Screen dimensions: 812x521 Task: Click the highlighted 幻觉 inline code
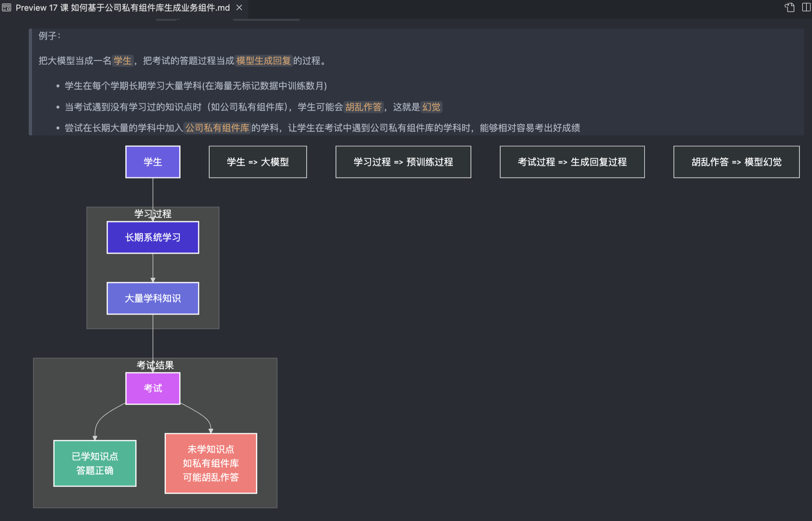tap(431, 107)
